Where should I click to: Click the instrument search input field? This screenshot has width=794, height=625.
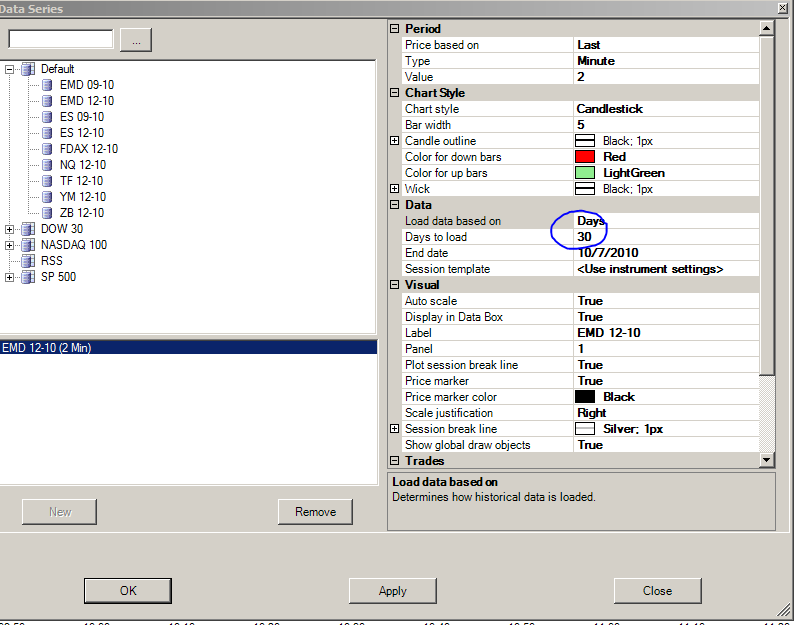(61, 39)
